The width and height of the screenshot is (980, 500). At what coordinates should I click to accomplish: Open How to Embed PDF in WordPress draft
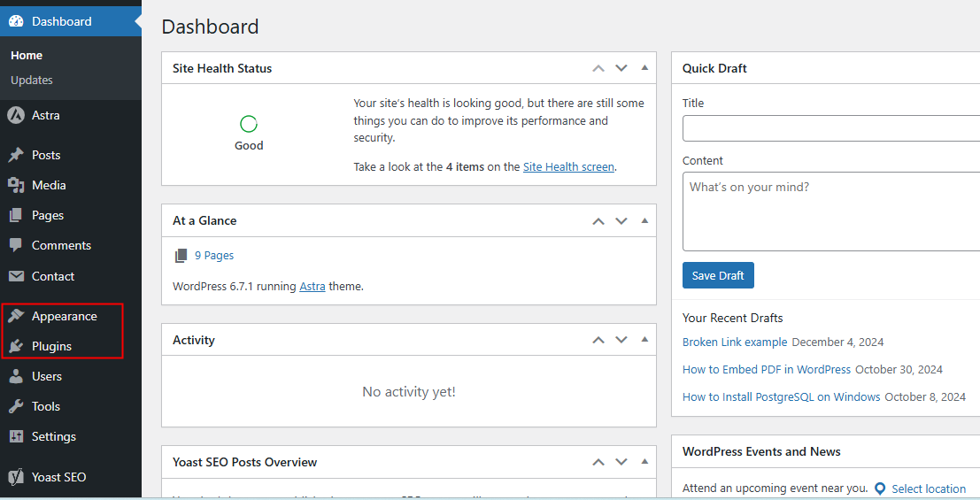point(767,369)
